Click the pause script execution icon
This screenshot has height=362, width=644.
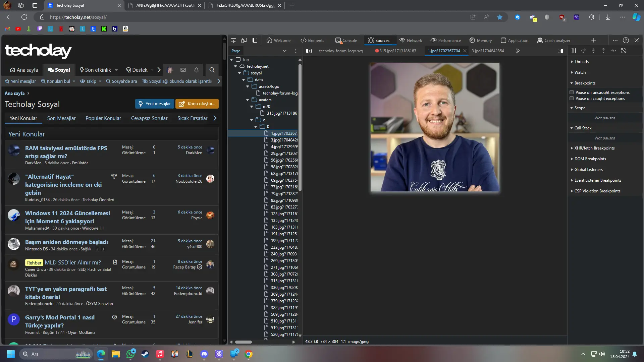point(573,51)
